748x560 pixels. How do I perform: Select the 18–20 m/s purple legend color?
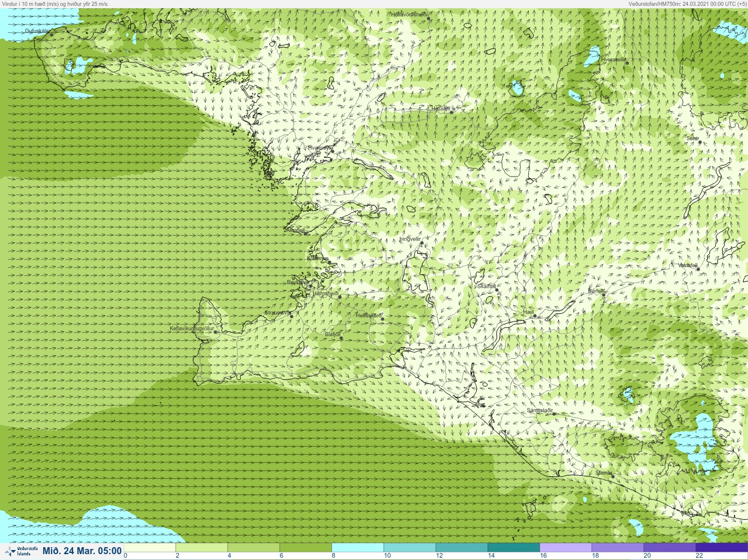click(618, 548)
